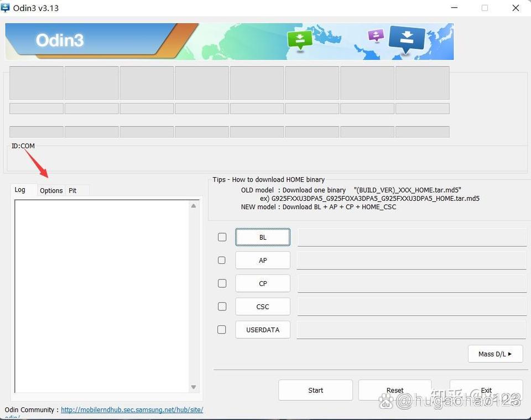The image size is (531, 420).
Task: Enable the USERDATA checkbox
Action: click(x=222, y=329)
